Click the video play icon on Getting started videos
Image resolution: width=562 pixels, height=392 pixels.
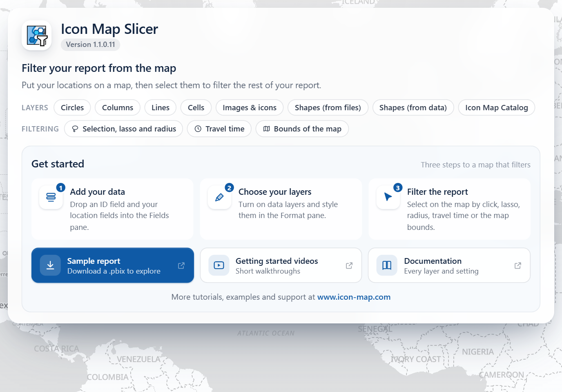click(219, 265)
